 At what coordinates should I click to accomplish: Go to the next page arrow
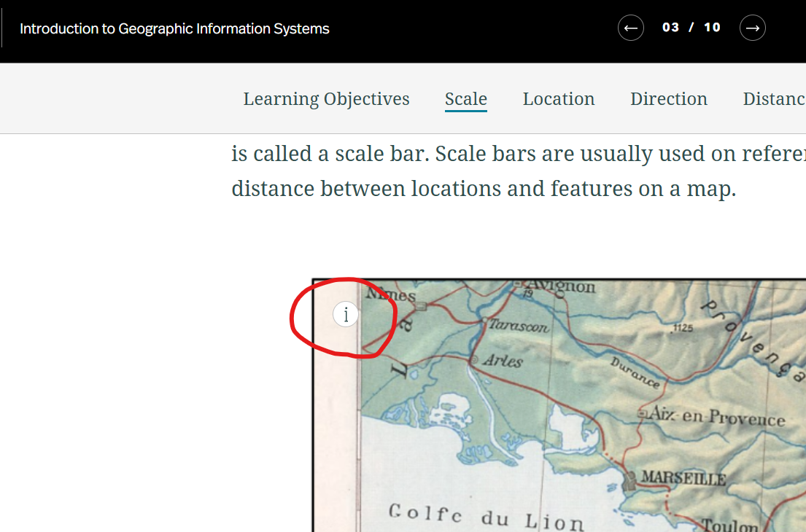pos(753,28)
